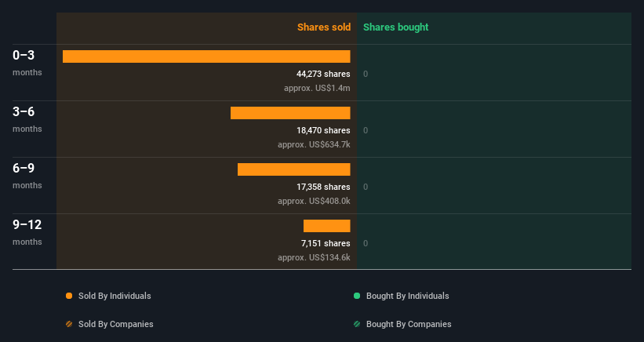The height and width of the screenshot is (342, 644).
Task: Click the approx. US$1.4m text
Action: 317,89
